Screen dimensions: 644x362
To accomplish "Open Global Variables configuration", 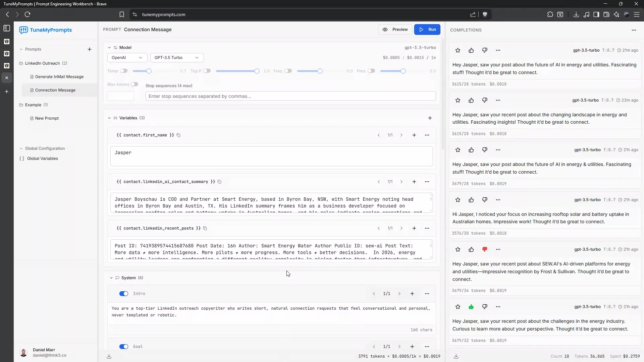I will (42, 159).
